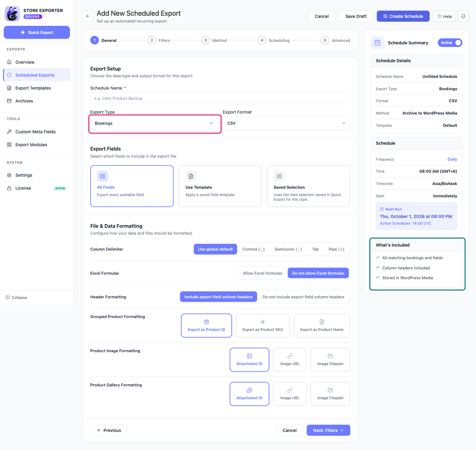
Task: Click the calendar icon in Schedule Summary
Action: click(377, 43)
